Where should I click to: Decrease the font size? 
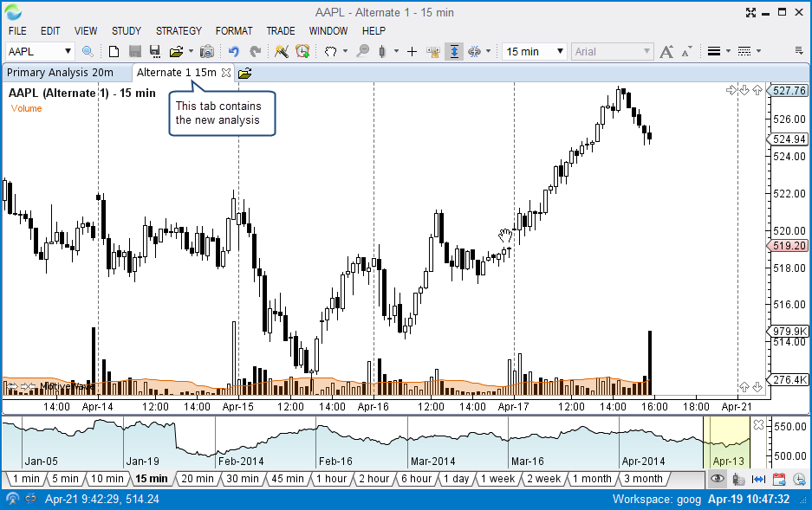pos(686,51)
